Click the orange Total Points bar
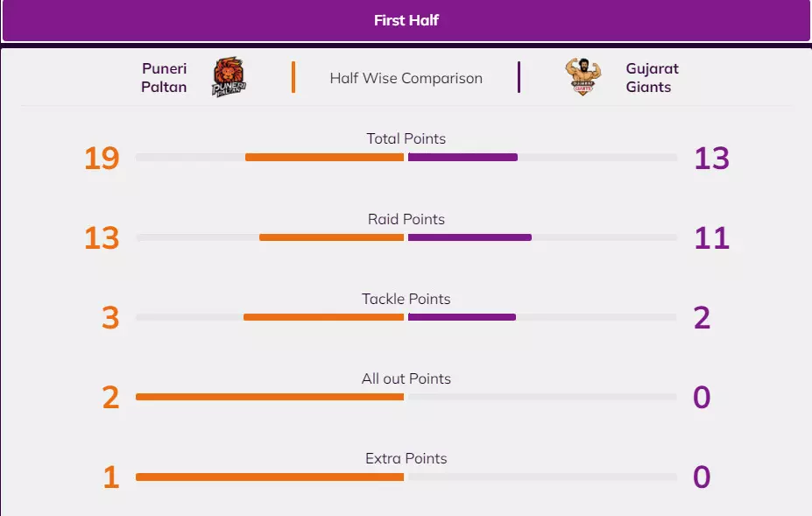Screen dimensions: 812x516 (x=324, y=158)
